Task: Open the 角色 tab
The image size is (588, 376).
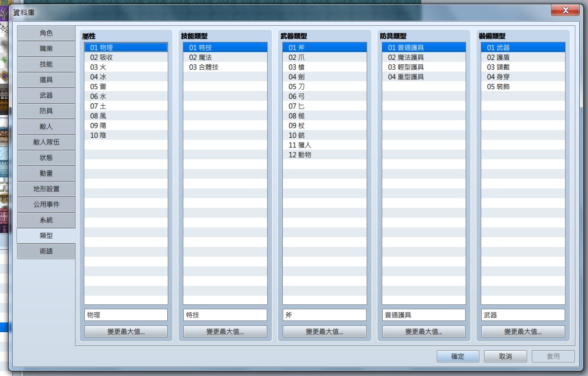Action: pos(46,33)
